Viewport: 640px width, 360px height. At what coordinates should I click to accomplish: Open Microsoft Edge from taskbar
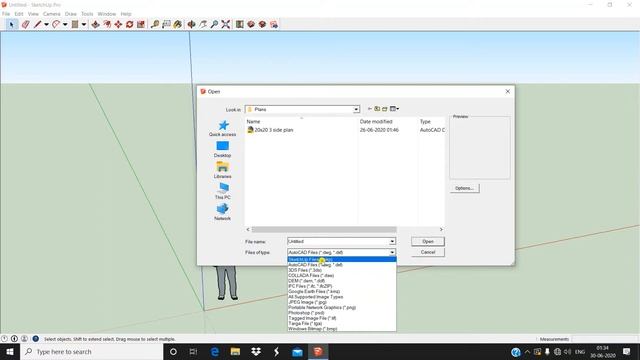click(215, 351)
